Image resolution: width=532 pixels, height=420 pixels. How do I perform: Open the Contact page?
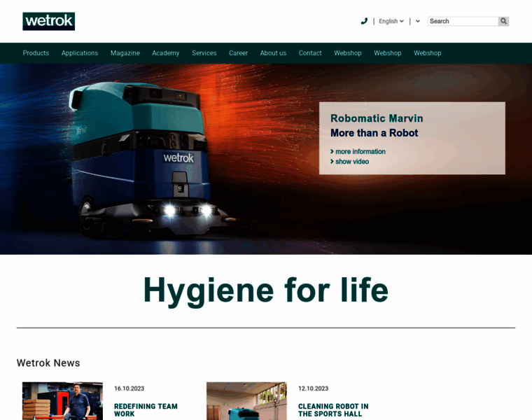(310, 53)
